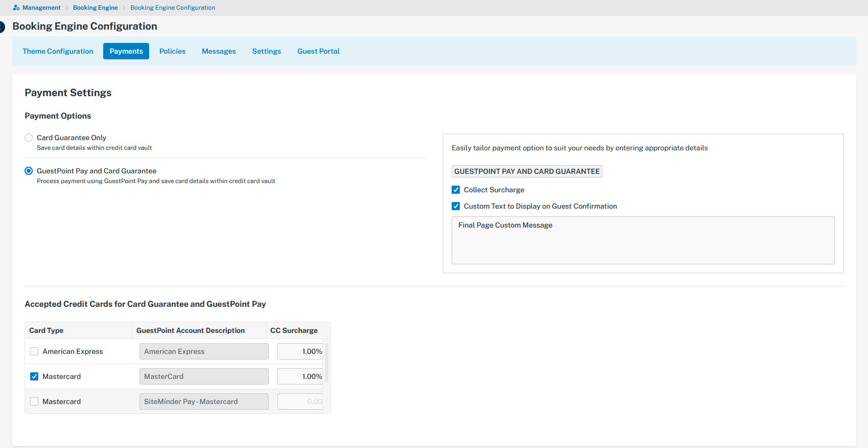Edit the American Express surcharge 1.00% field

coord(300,351)
